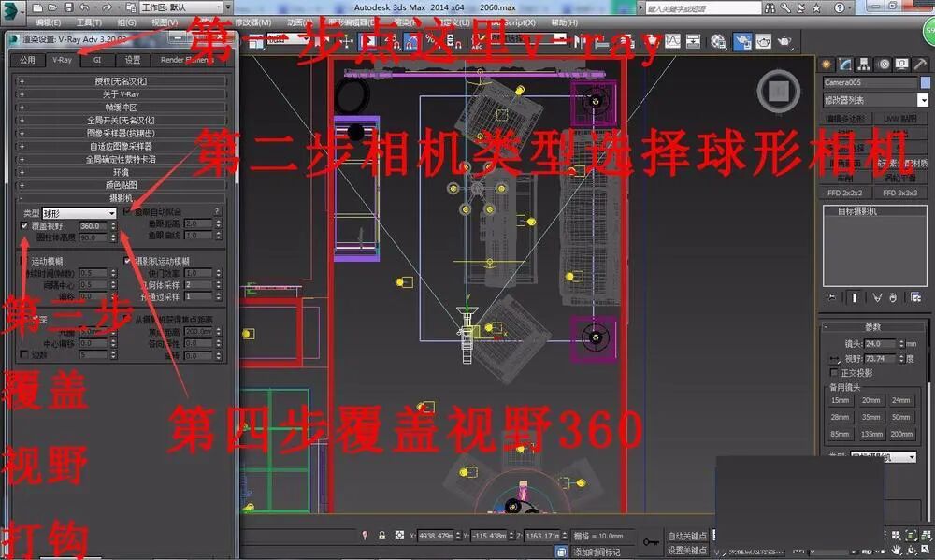Image resolution: width=935 pixels, height=560 pixels.
Task: Click the wrench icon in title bar
Action: (786, 7)
